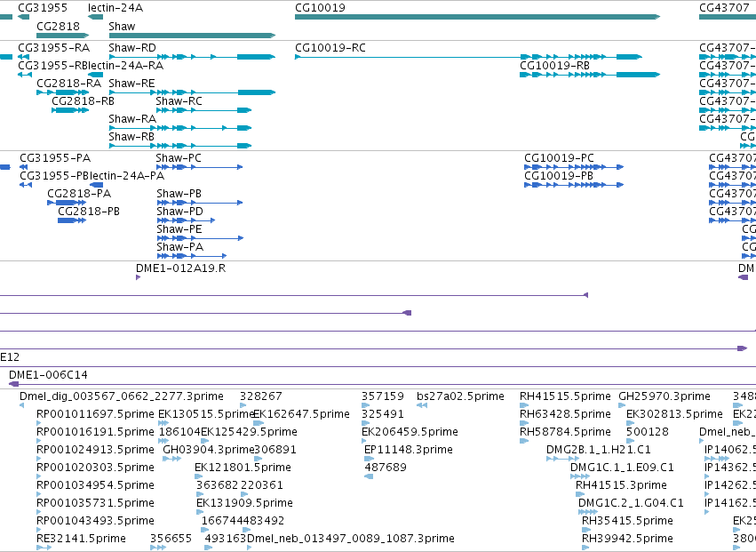Select the RH35415.5prime EST label

pyautogui.click(x=627, y=522)
